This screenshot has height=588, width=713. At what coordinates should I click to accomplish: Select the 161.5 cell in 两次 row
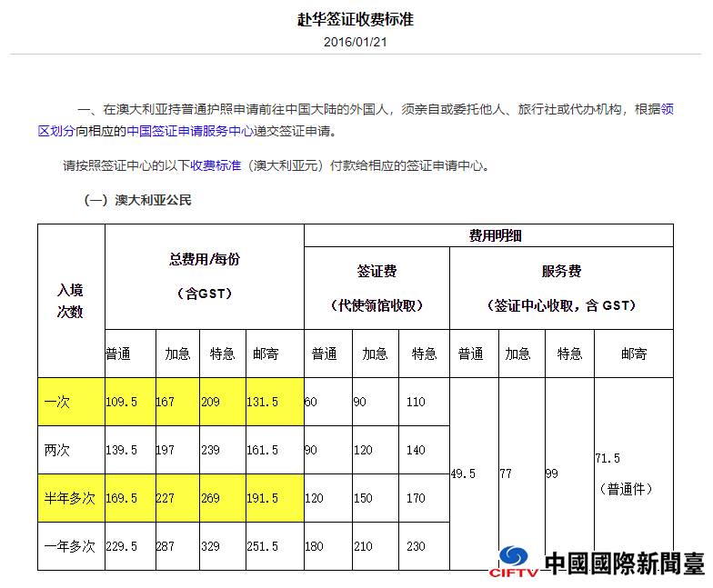[275, 450]
